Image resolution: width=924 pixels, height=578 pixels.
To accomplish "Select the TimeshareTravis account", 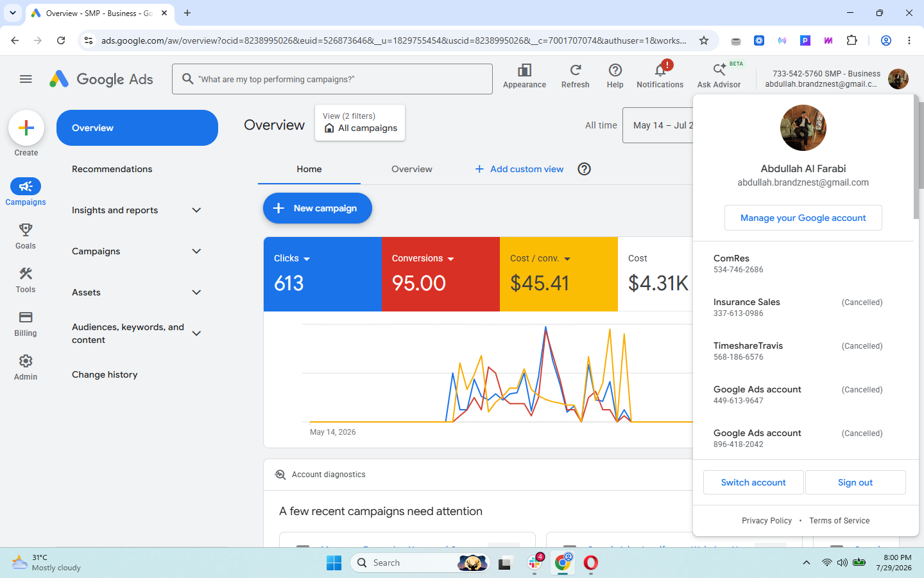I will pyautogui.click(x=803, y=351).
